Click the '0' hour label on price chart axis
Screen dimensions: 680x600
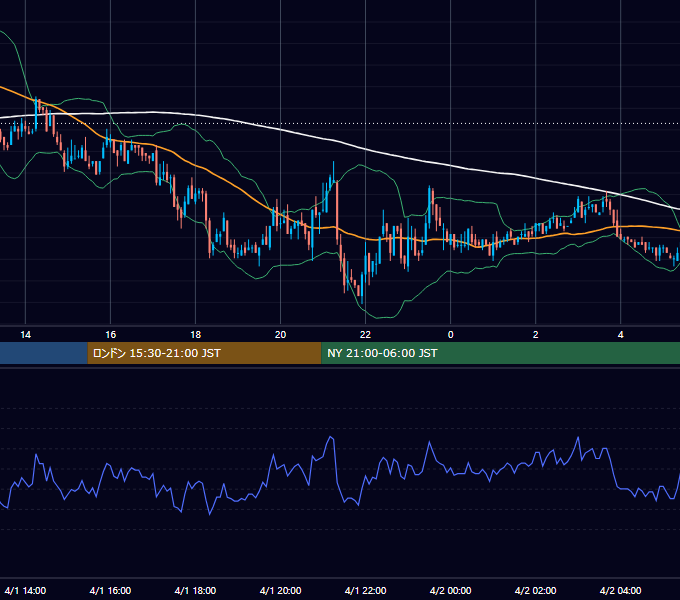(451, 335)
